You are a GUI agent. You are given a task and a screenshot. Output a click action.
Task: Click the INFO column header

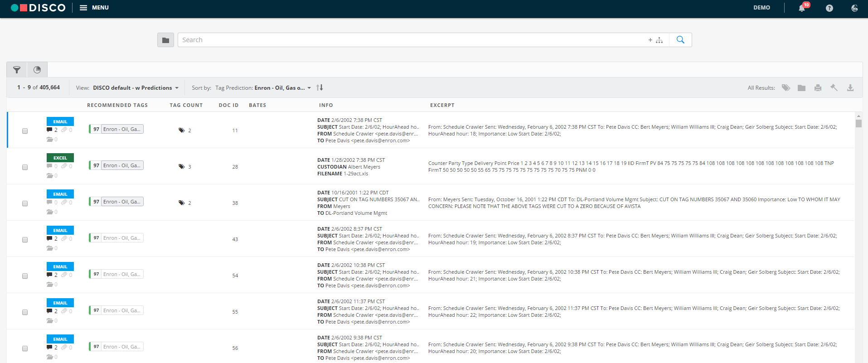[326, 105]
